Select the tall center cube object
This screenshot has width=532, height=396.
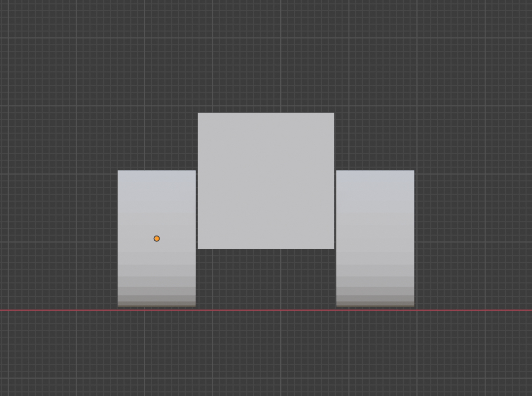[266, 180]
